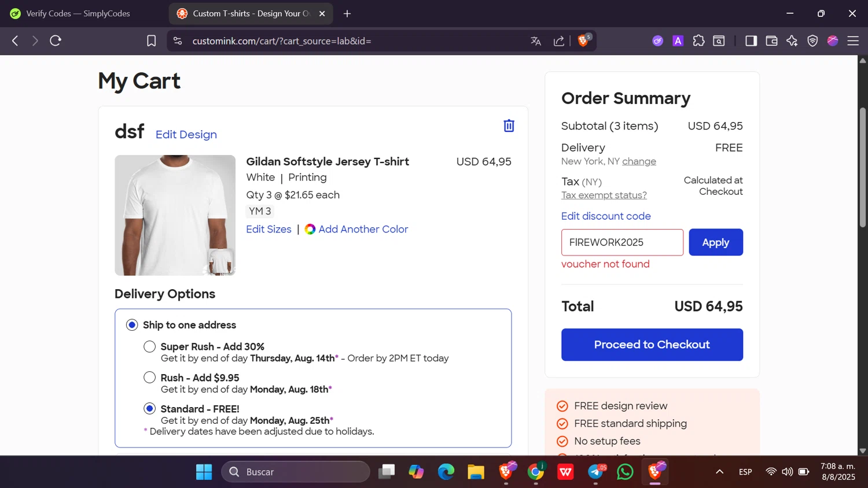This screenshot has width=868, height=488.
Task: Open the browser main hamburger menu
Action: click(x=853, y=40)
